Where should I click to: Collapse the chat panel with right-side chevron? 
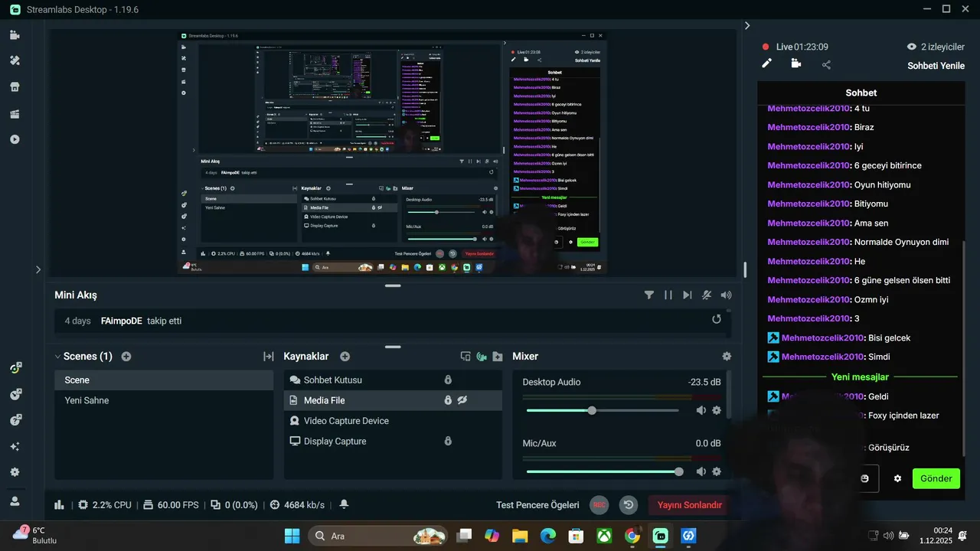coord(747,25)
